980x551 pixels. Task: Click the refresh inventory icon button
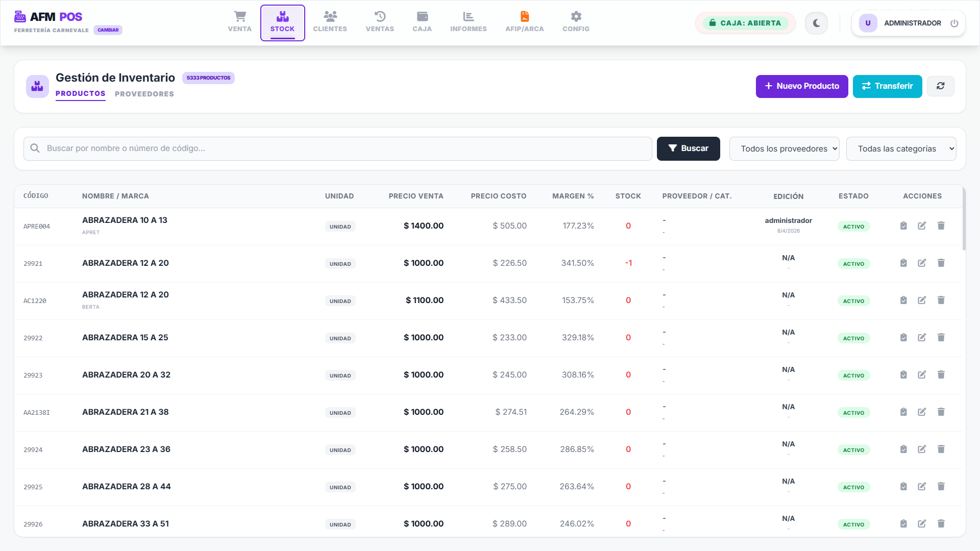pyautogui.click(x=940, y=86)
